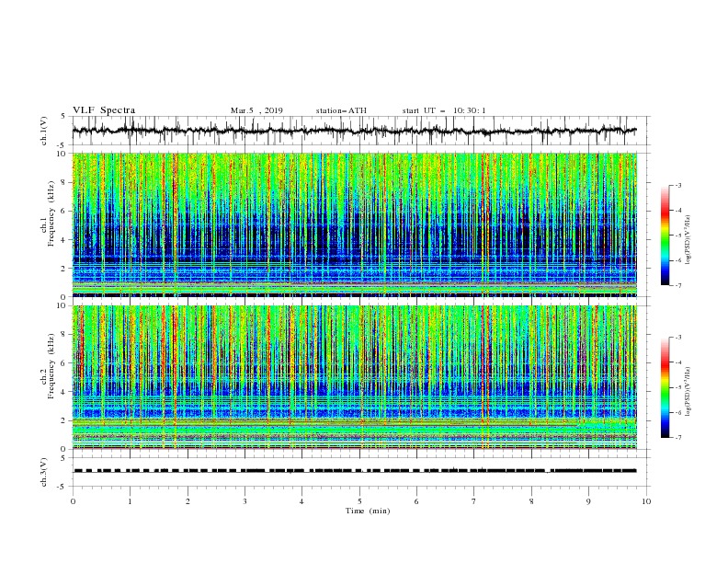The image size is (728, 563).
Task: Click the ch.2 "log(PSD)(V²/Hz)" colorbar label
Action: [x=689, y=392]
